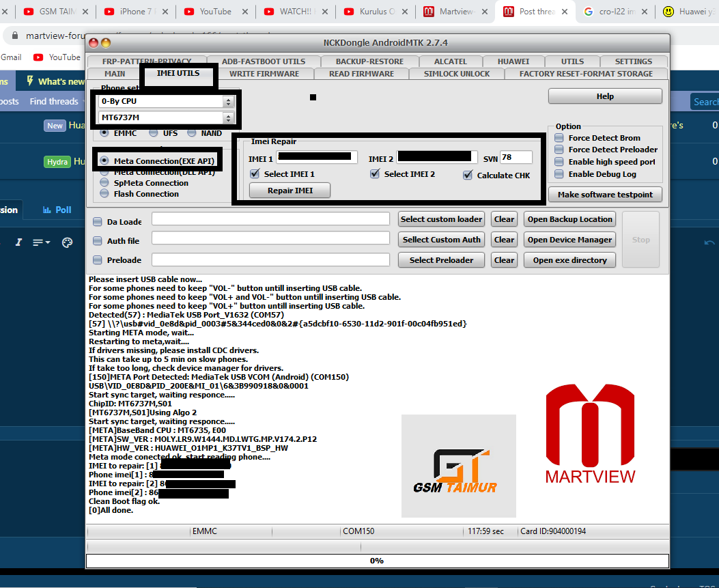Click the MARTVIEW logo image
This screenshot has height=588, width=719.
(591, 434)
